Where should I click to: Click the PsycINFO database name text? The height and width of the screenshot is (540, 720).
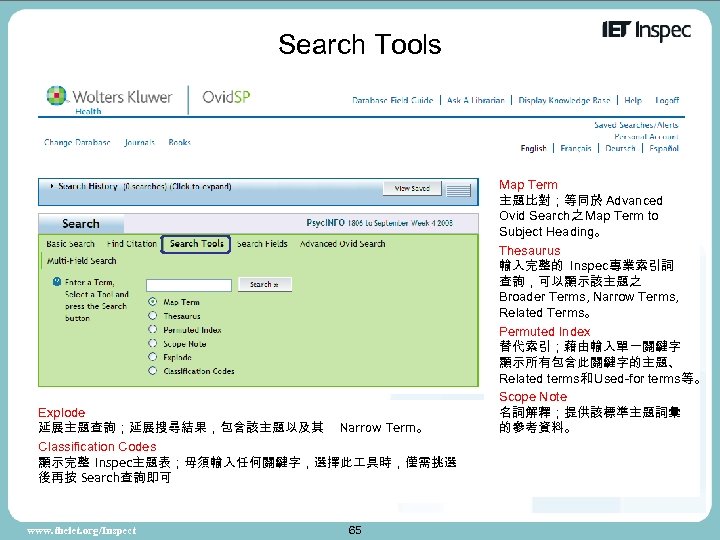pyautogui.click(x=325, y=223)
